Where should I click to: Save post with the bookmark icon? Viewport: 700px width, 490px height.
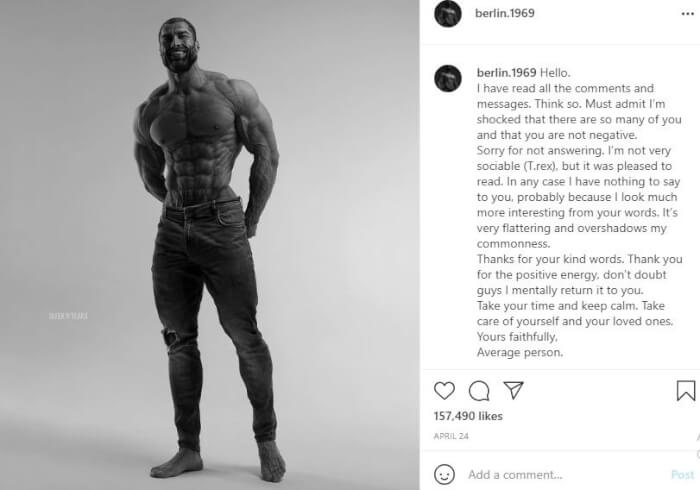point(686,390)
